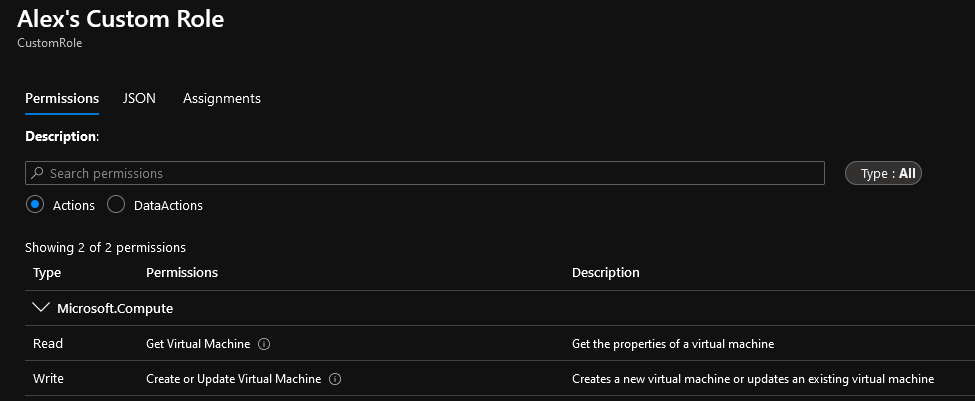Click the Read type row cell
Image resolution: width=975 pixels, height=401 pixels.
click(x=48, y=343)
